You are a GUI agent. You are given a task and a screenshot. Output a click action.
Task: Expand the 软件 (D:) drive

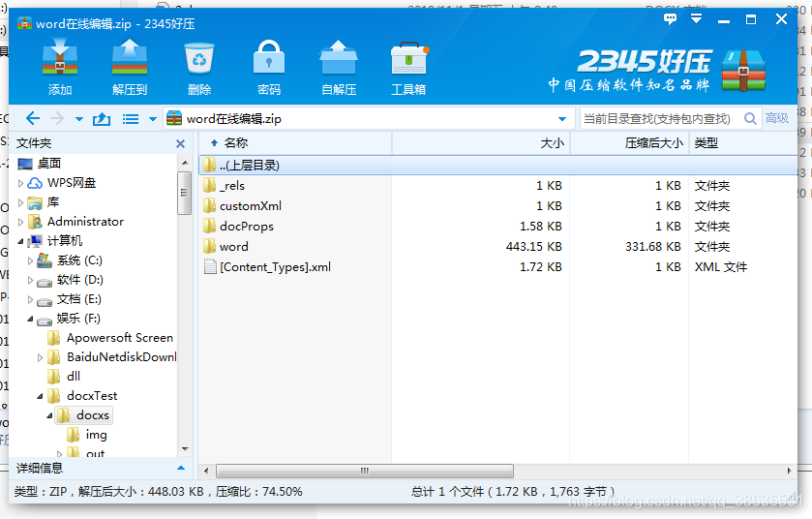pyautogui.click(x=31, y=280)
